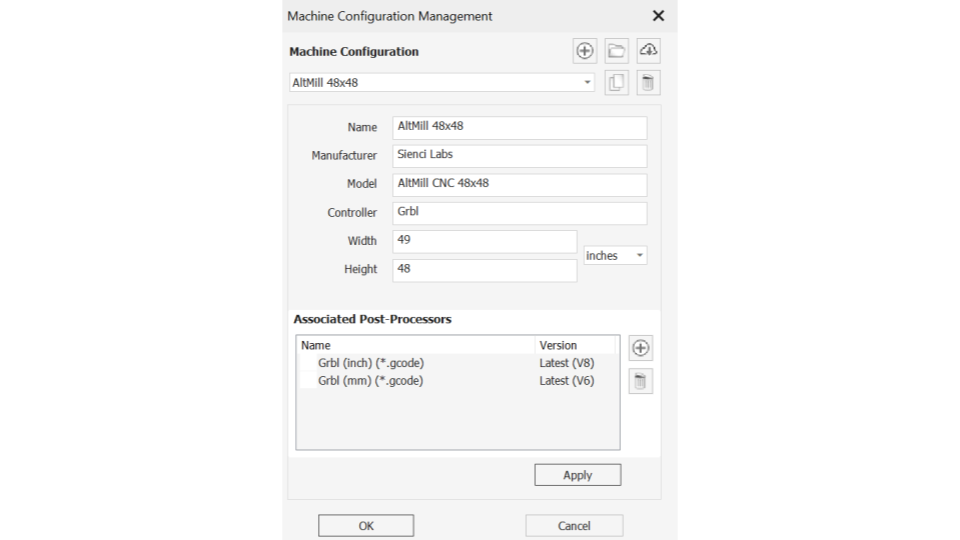Open machine configuration from file folder icon

point(617,51)
